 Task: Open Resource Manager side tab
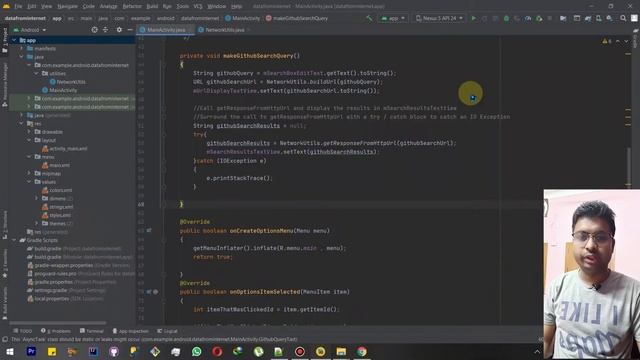click(x=5, y=85)
